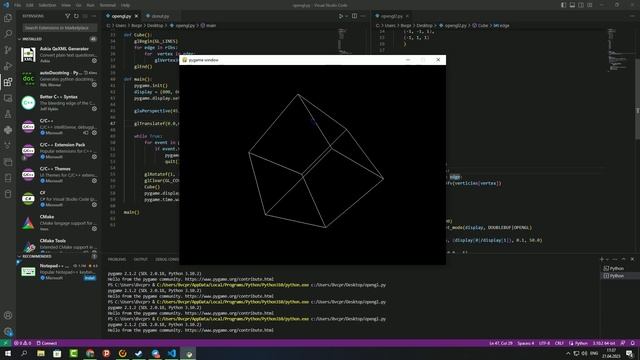Switch to the Problems panel tab
640x360 pixels.
[x=117, y=260]
